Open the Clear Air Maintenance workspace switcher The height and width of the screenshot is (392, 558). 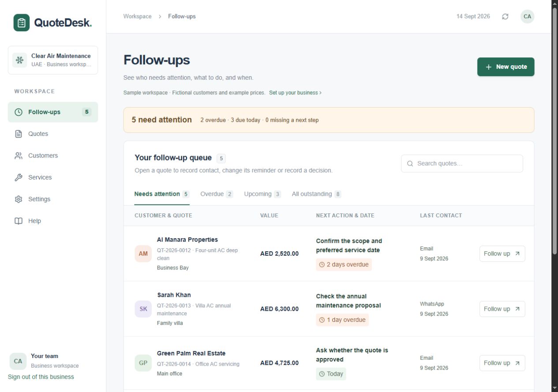[53, 60]
